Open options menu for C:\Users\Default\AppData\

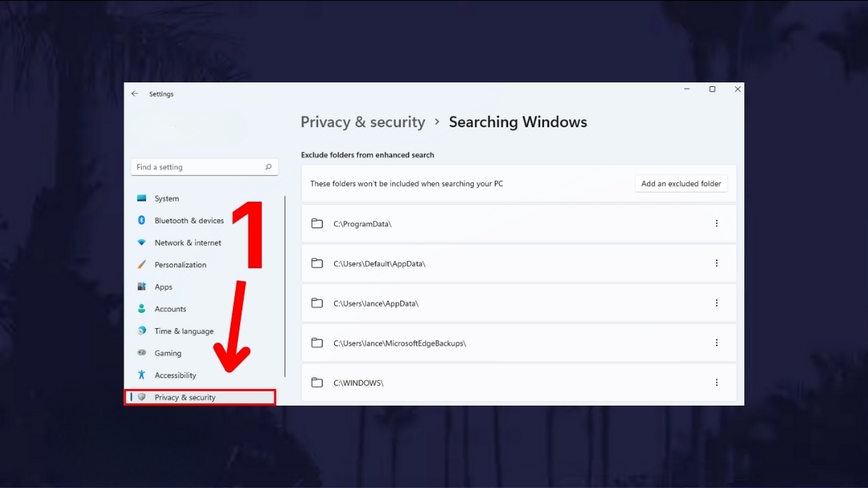pos(717,263)
